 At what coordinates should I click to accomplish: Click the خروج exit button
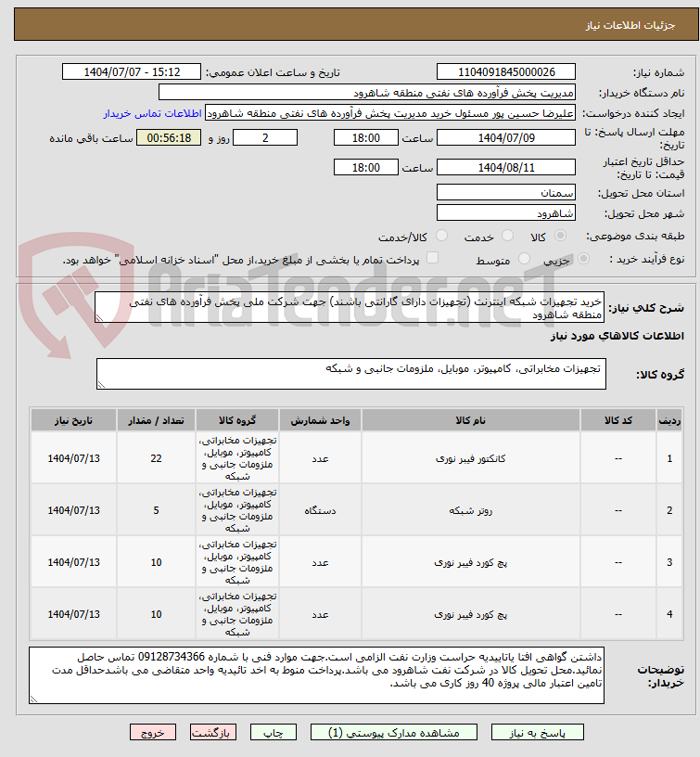tap(152, 732)
